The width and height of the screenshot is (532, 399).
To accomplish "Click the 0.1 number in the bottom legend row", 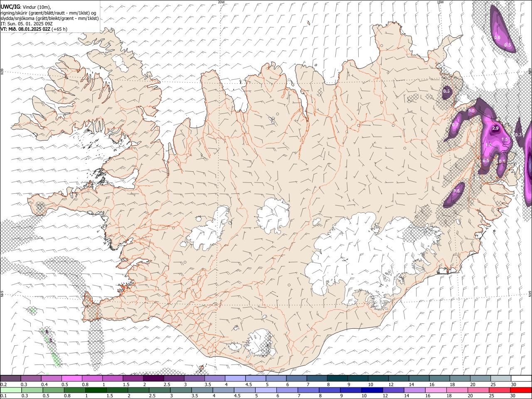I will pyautogui.click(x=4, y=396).
